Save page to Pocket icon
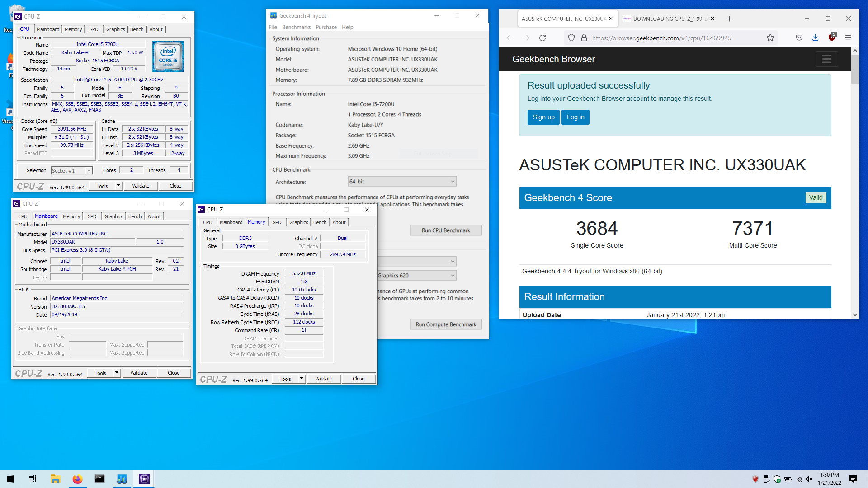The width and height of the screenshot is (868, 488). [x=799, y=38]
